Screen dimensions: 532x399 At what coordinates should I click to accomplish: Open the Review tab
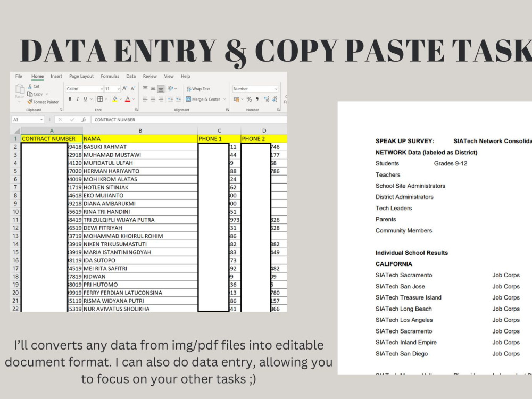point(149,76)
